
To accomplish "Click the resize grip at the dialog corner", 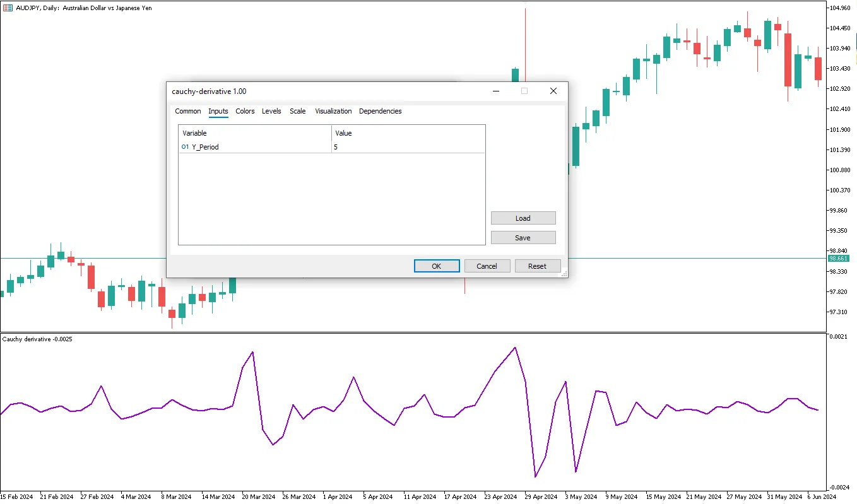I will coord(564,274).
